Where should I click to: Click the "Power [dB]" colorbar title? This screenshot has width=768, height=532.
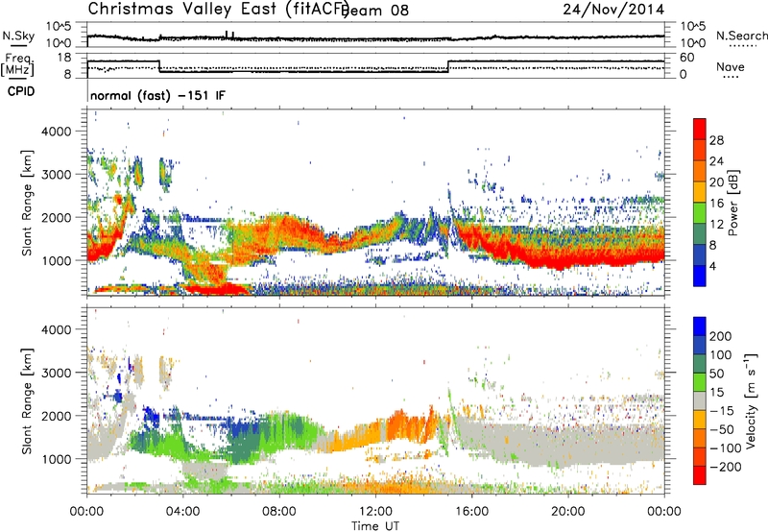pyautogui.click(x=732, y=203)
